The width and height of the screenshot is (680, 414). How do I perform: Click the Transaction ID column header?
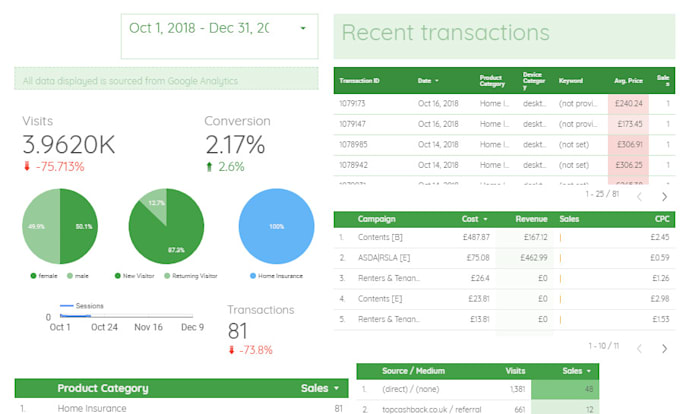point(360,81)
